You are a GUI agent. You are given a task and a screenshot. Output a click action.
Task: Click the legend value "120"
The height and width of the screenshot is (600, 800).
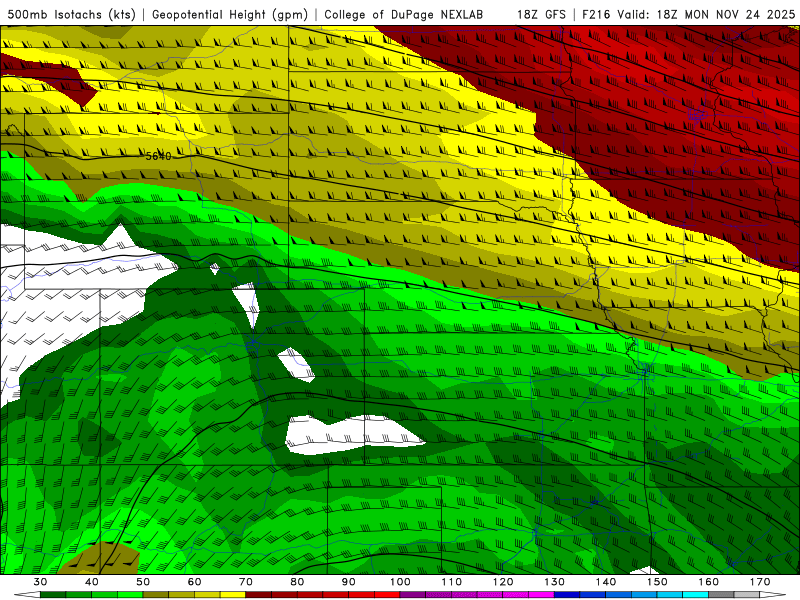click(x=503, y=582)
